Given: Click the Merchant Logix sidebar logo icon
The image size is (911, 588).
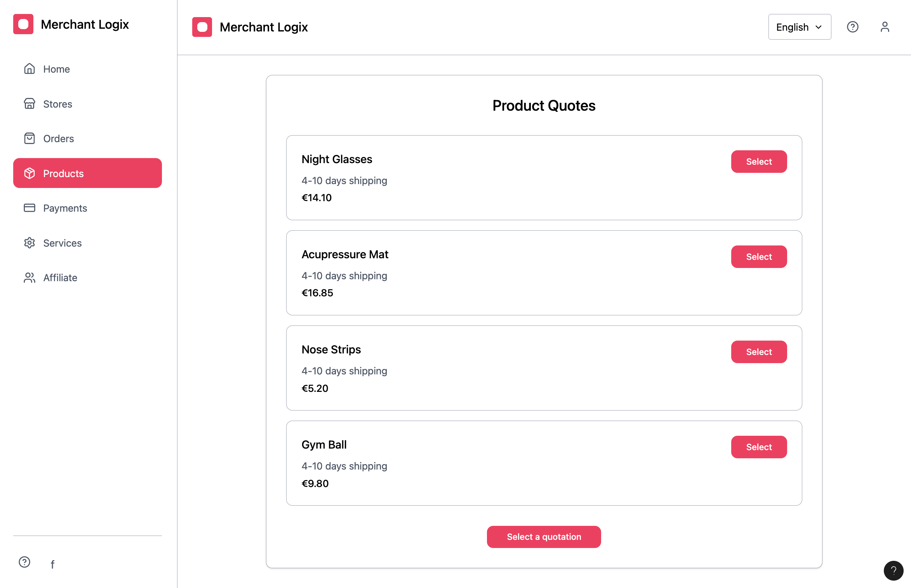Looking at the screenshot, I should pos(23,24).
